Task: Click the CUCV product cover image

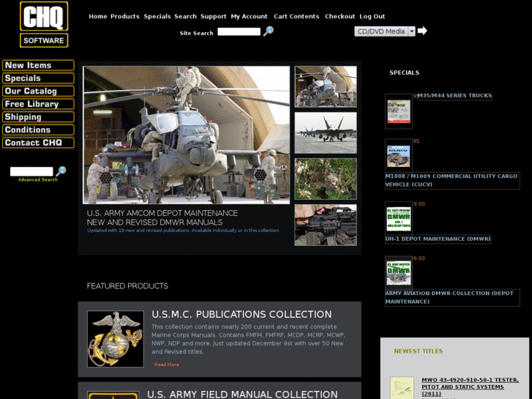Action: pos(399,156)
